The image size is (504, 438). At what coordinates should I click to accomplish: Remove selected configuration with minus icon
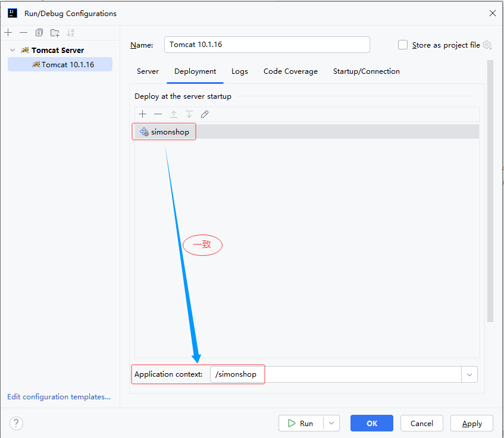point(23,33)
